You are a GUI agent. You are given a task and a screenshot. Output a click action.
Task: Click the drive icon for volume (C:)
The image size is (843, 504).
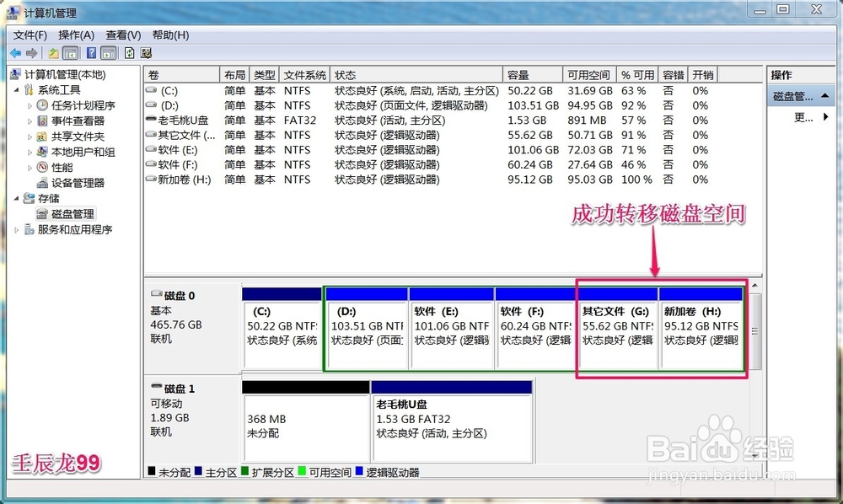tap(152, 90)
